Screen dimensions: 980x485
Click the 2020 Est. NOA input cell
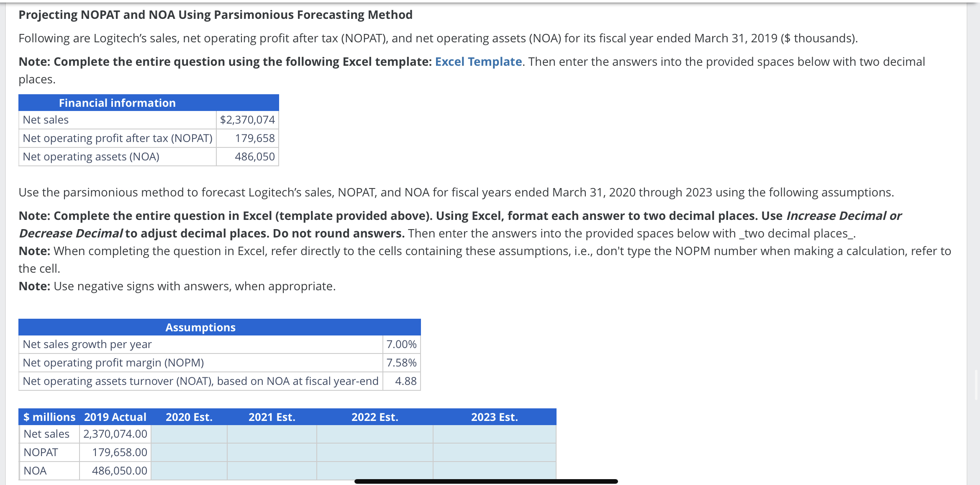click(x=189, y=470)
